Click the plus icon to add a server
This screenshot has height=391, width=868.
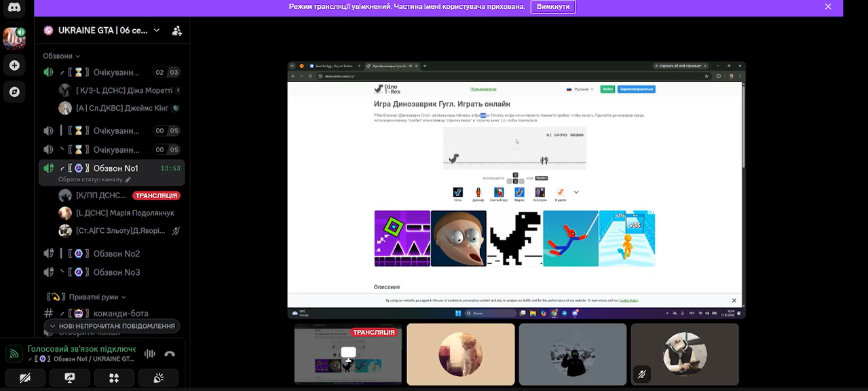point(14,65)
